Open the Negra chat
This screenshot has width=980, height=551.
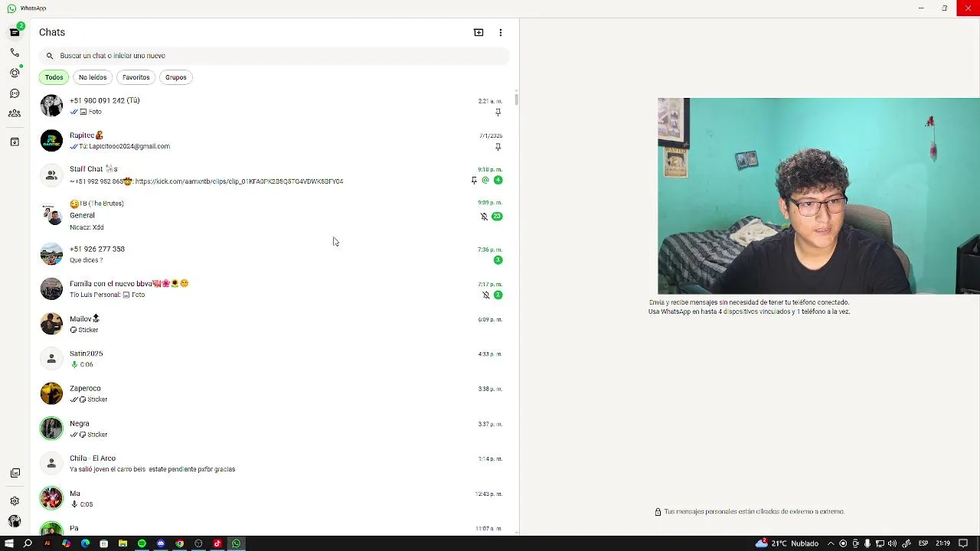(274, 429)
